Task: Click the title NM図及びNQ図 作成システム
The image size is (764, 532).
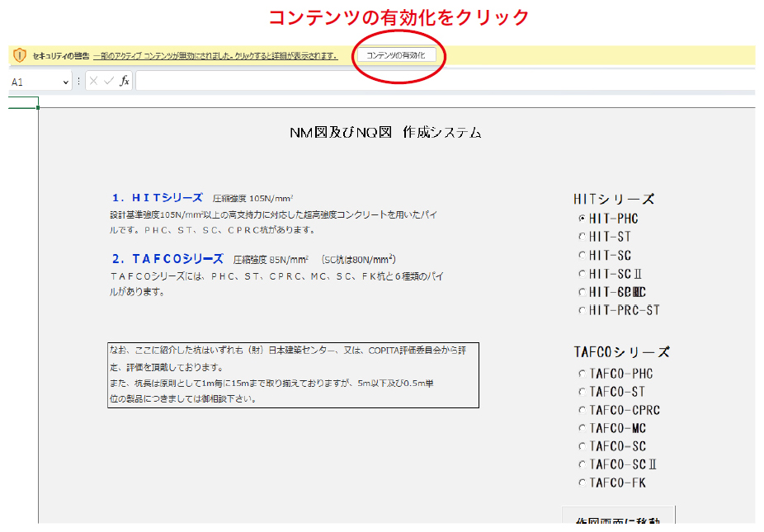Action: (x=385, y=133)
